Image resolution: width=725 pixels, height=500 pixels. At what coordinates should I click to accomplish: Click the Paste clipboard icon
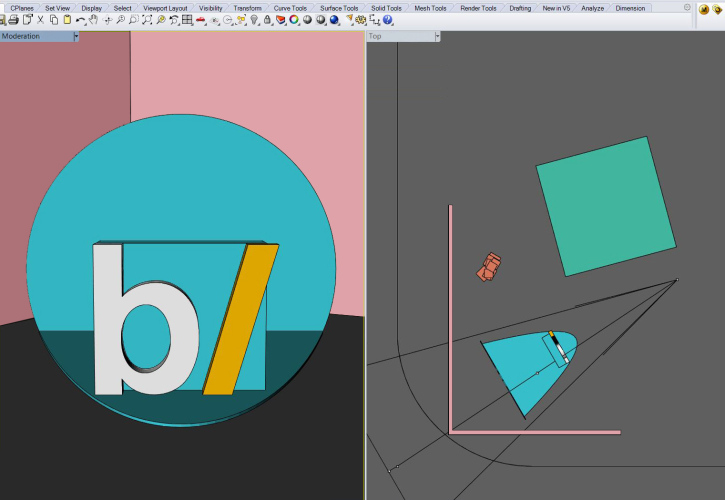pyautogui.click(x=67, y=20)
